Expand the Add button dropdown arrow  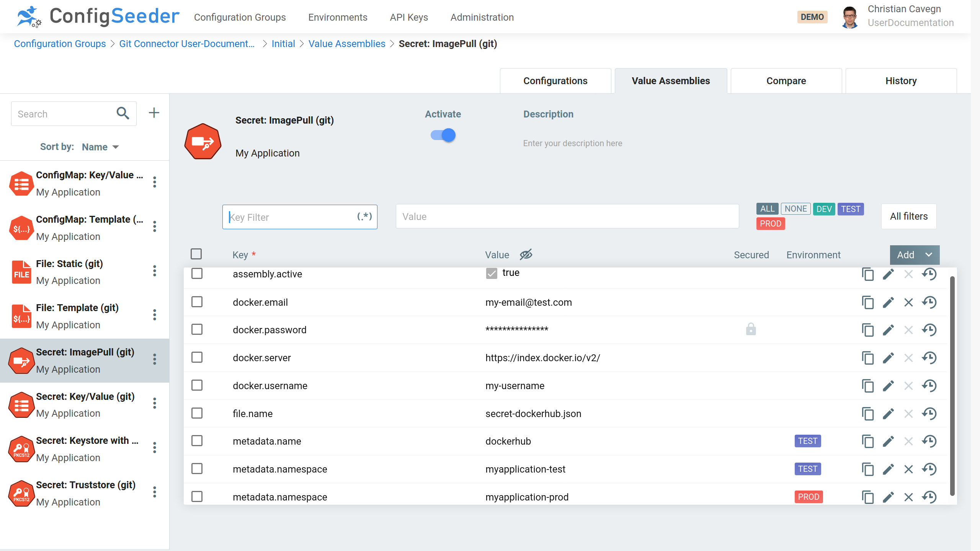click(929, 254)
